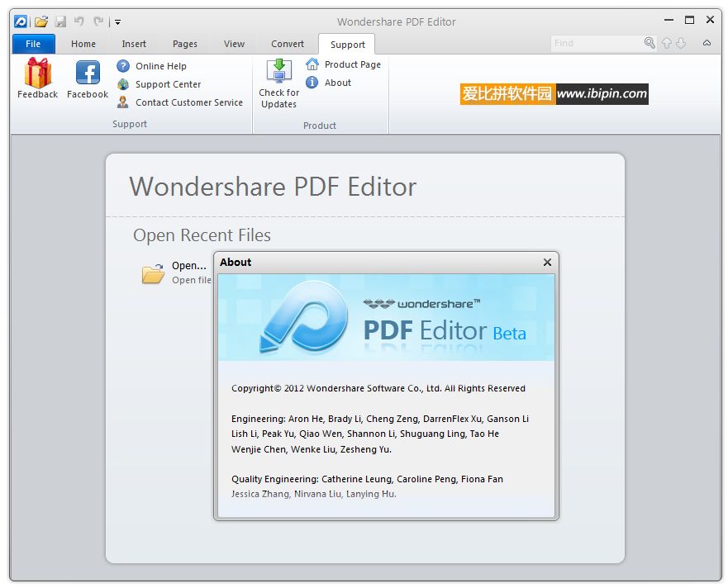Expand the quick access toolbar customize dropdown
Image resolution: width=728 pixels, height=588 pixels.
pyautogui.click(x=118, y=21)
